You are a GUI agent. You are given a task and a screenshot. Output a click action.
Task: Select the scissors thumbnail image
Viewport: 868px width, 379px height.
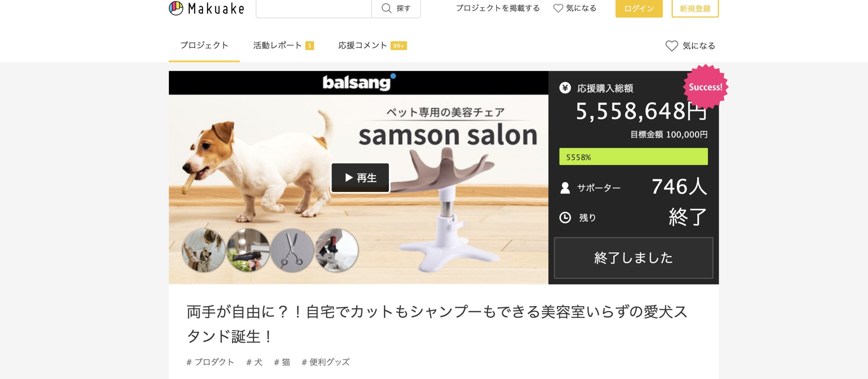coord(292,250)
